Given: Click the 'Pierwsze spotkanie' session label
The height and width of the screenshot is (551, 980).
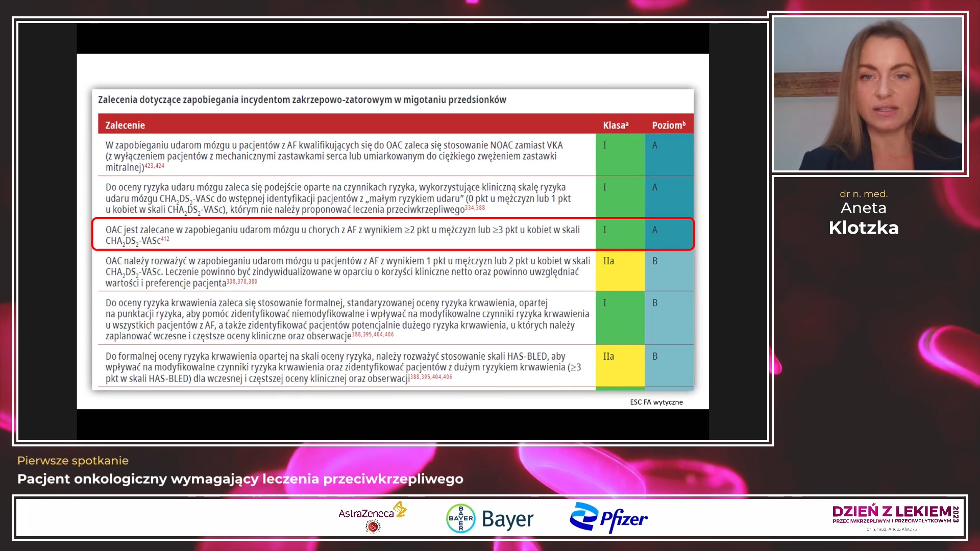Looking at the screenshot, I should (x=73, y=461).
